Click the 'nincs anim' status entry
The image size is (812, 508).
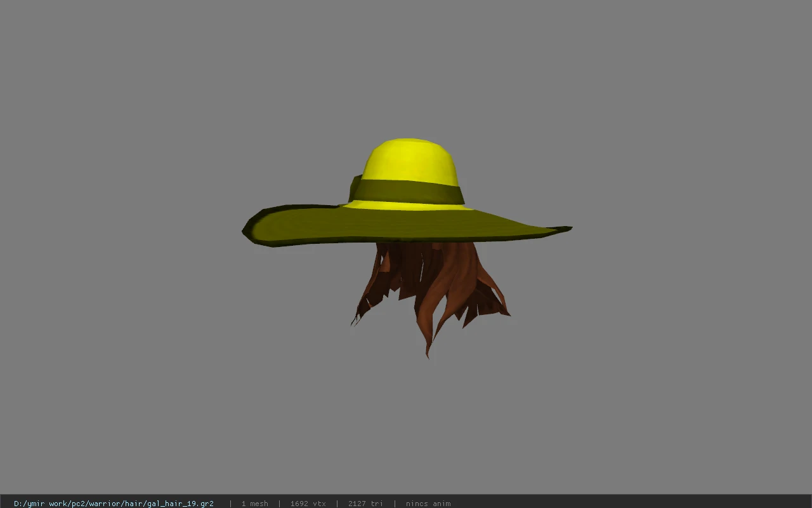[x=428, y=504]
